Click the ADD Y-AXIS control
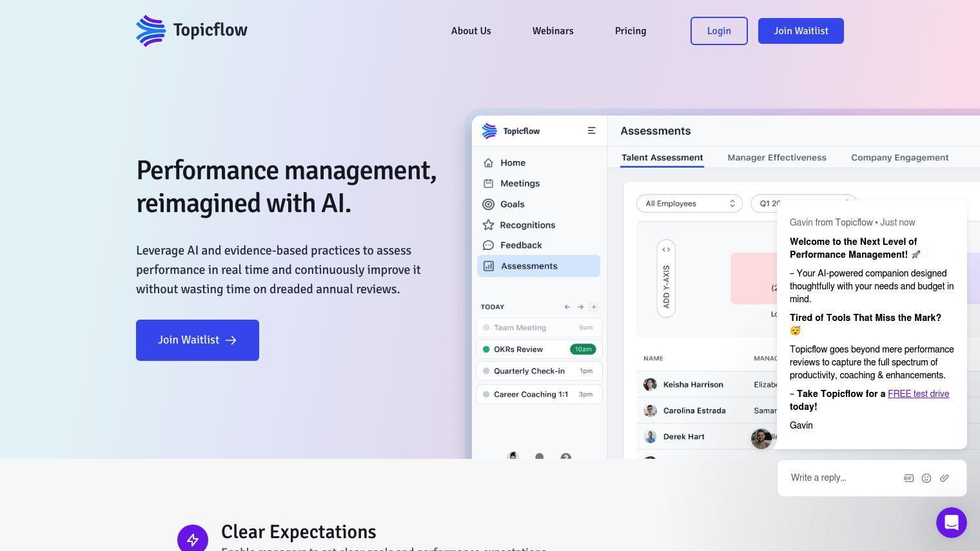This screenshot has width=980, height=551. [x=666, y=279]
